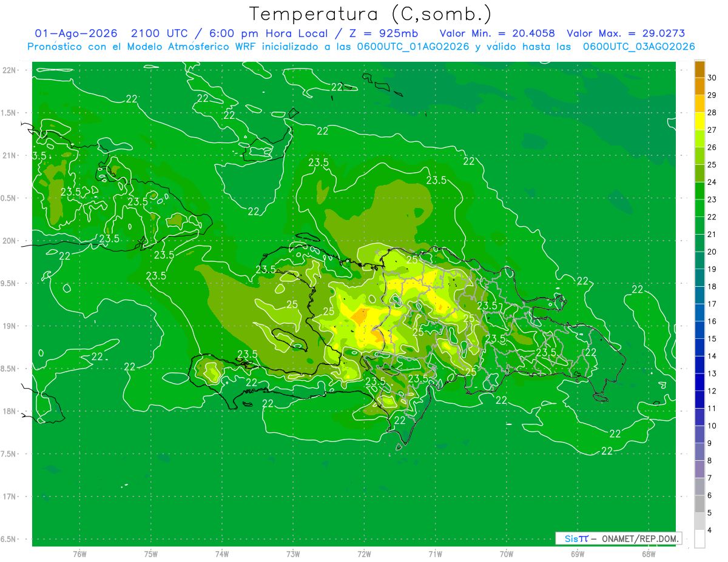This screenshot has width=728, height=562.
Task: Click the '17N' latitude axis label
Action: pyautogui.click(x=10, y=497)
